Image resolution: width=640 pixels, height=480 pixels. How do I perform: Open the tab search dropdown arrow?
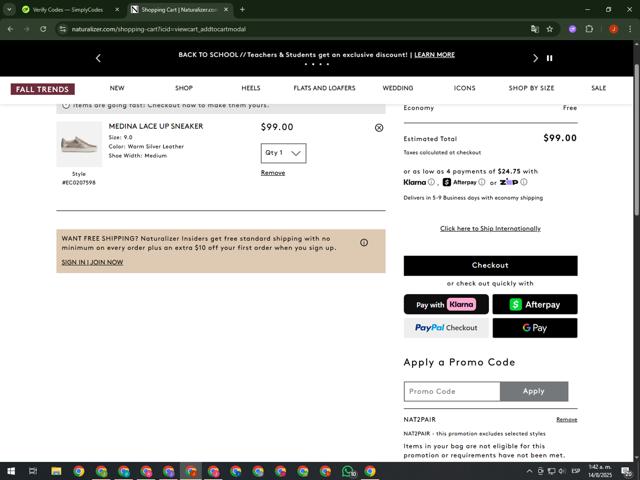[9, 9]
